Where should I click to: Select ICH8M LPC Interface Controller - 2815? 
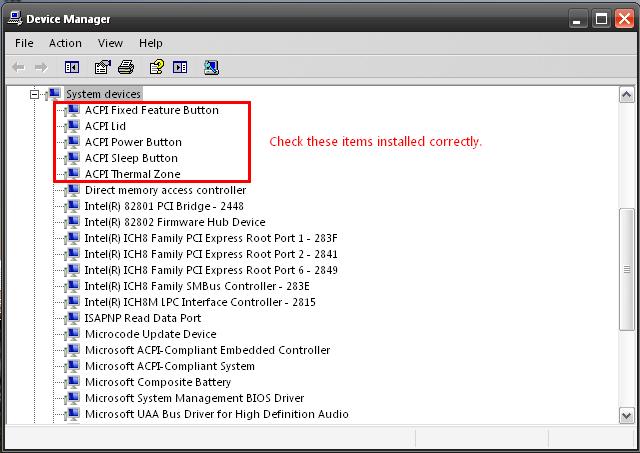[200, 302]
